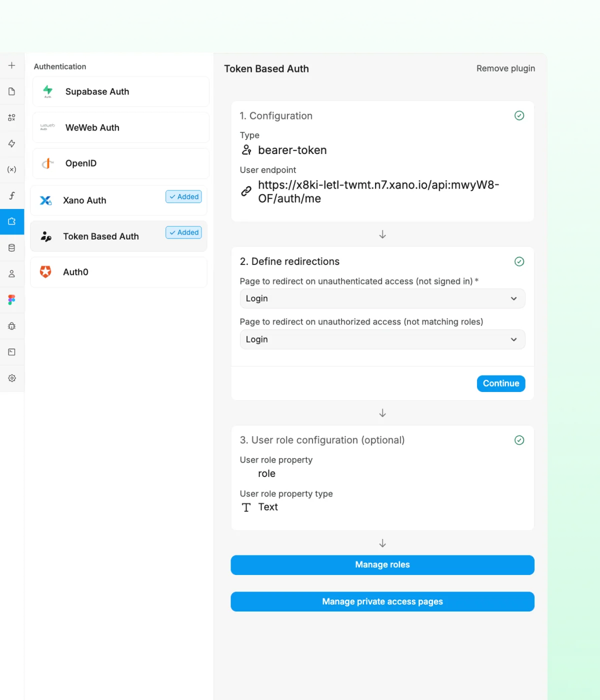Open the Figma icon in sidebar
This screenshot has height=700, width=600.
point(11,300)
